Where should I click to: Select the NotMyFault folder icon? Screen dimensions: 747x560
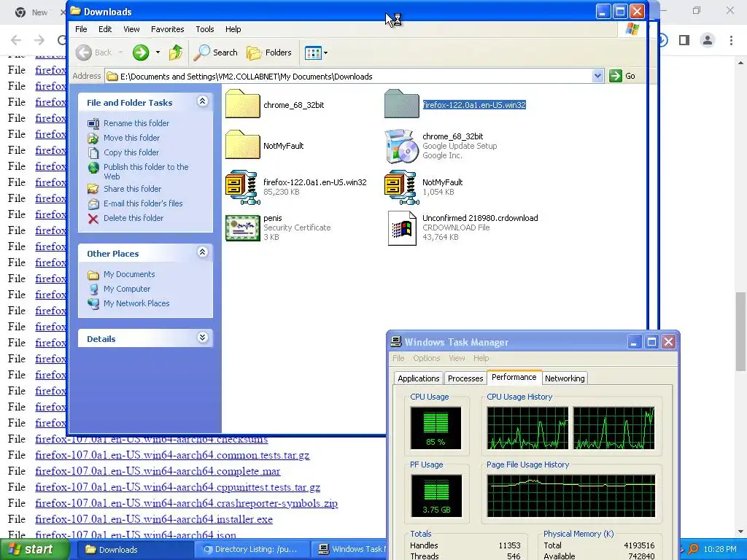[x=242, y=145]
